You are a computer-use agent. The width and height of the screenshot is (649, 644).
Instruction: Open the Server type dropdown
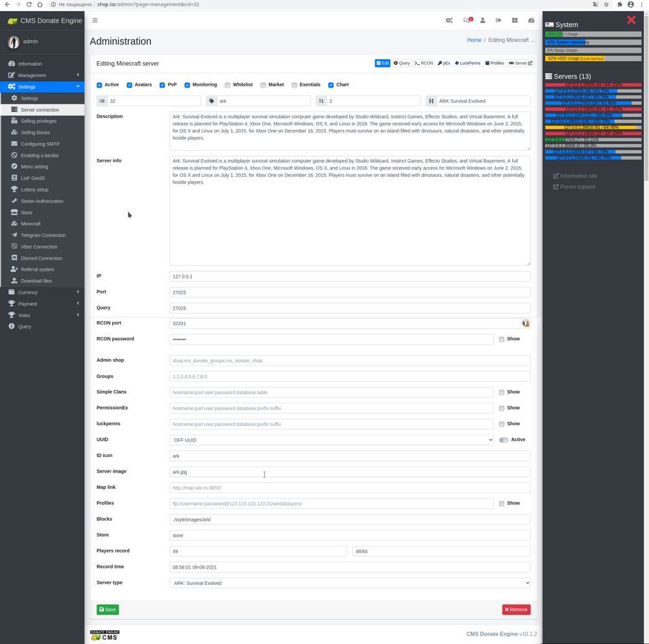pyautogui.click(x=350, y=583)
